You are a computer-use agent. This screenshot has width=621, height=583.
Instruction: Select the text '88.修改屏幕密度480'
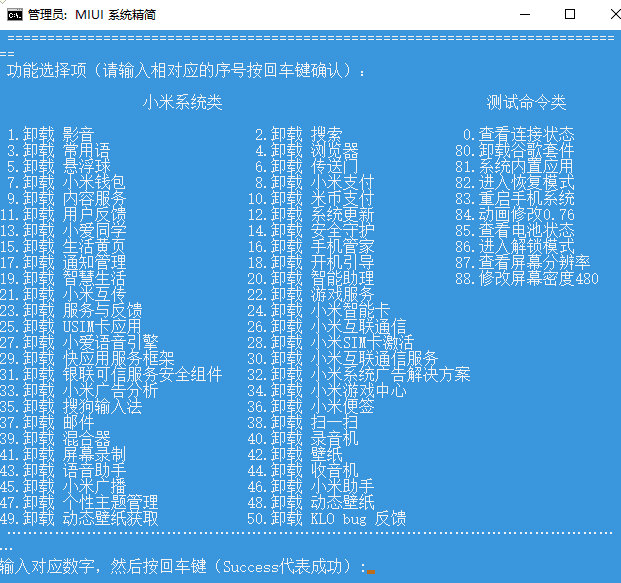tap(527, 278)
